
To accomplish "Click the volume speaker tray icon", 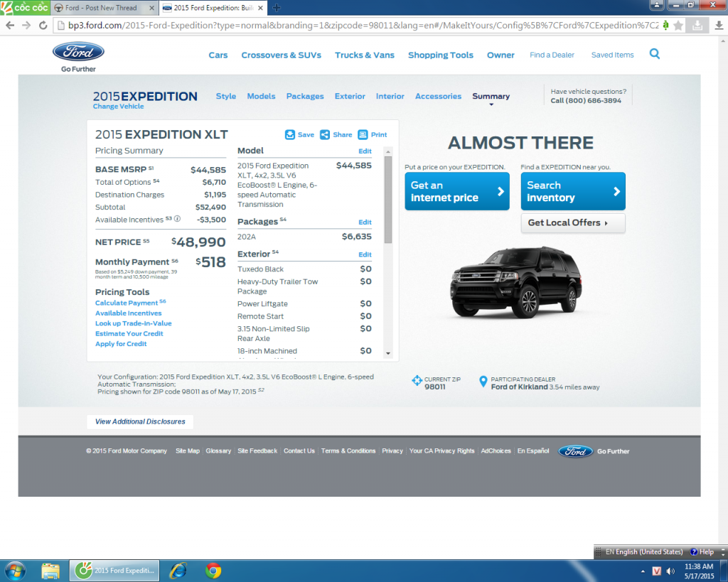I will point(670,571).
